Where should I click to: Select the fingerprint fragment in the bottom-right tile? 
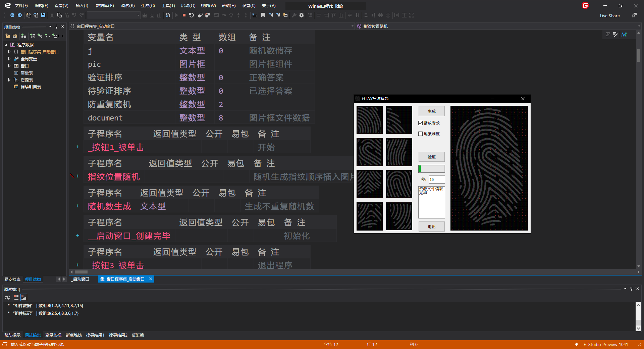click(399, 216)
